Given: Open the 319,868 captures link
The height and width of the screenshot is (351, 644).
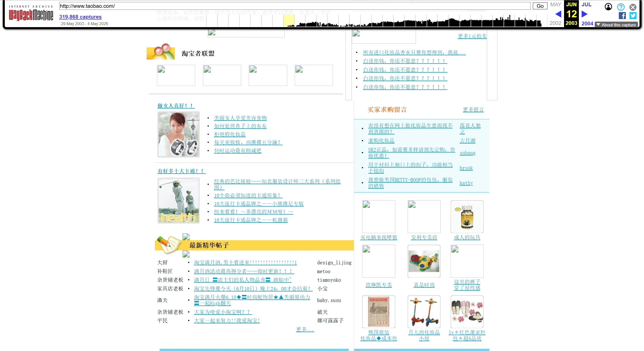Looking at the screenshot, I should [x=80, y=17].
